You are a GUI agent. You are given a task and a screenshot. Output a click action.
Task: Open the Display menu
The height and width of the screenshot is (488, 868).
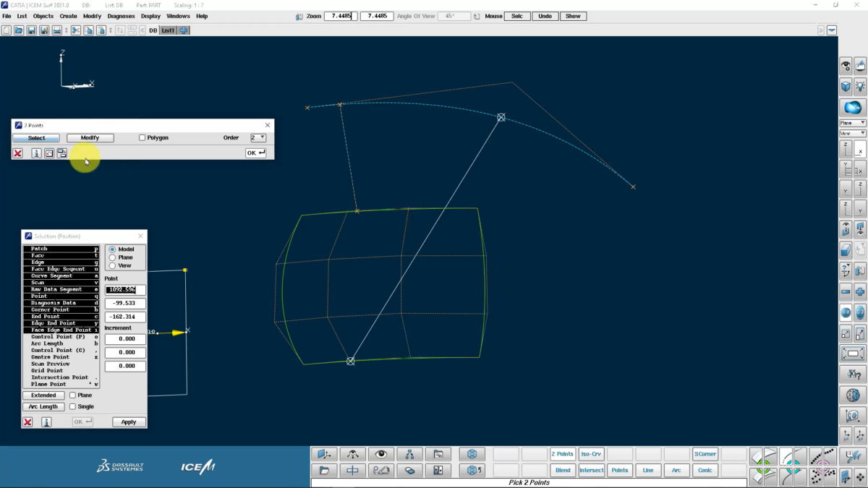(x=150, y=16)
